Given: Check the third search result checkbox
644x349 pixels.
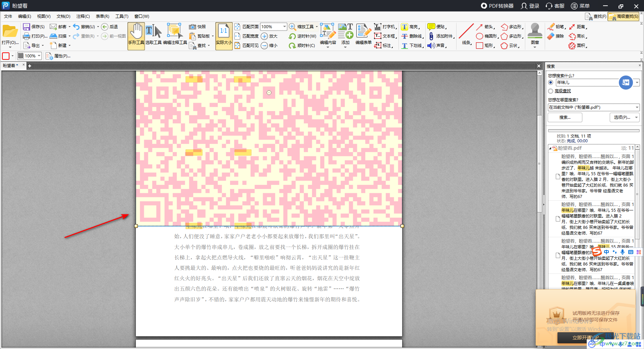Looking at the screenshot, I should (x=558, y=255).
